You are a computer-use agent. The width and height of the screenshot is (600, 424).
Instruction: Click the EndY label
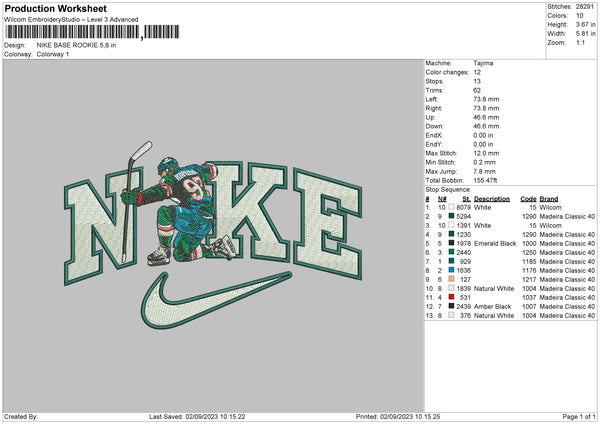tap(434, 144)
